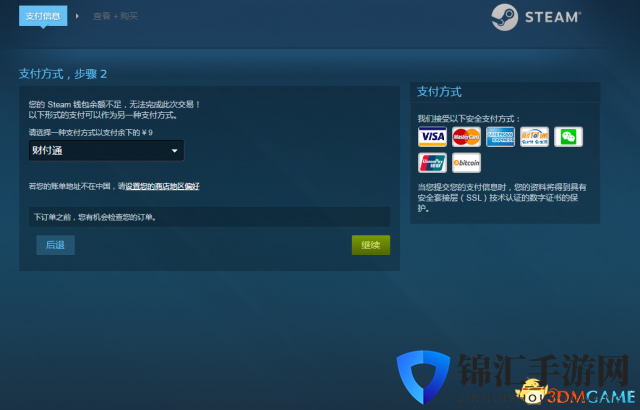The width and height of the screenshot is (640, 410).
Task: Click the 支付方式，步骤 2 heading
Action: 63,74
